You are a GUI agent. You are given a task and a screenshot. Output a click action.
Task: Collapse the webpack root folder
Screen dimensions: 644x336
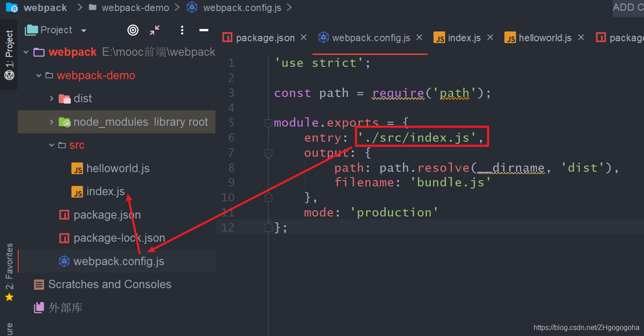pyautogui.click(x=26, y=52)
